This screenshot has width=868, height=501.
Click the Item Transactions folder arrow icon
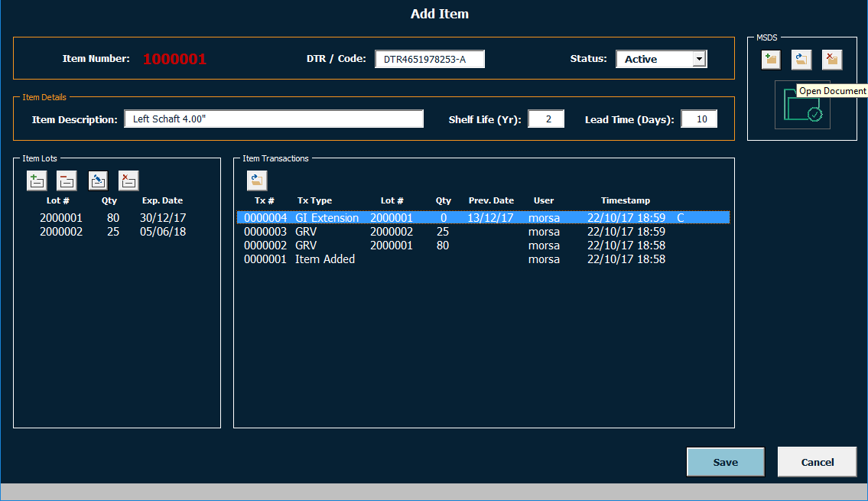pyautogui.click(x=257, y=180)
